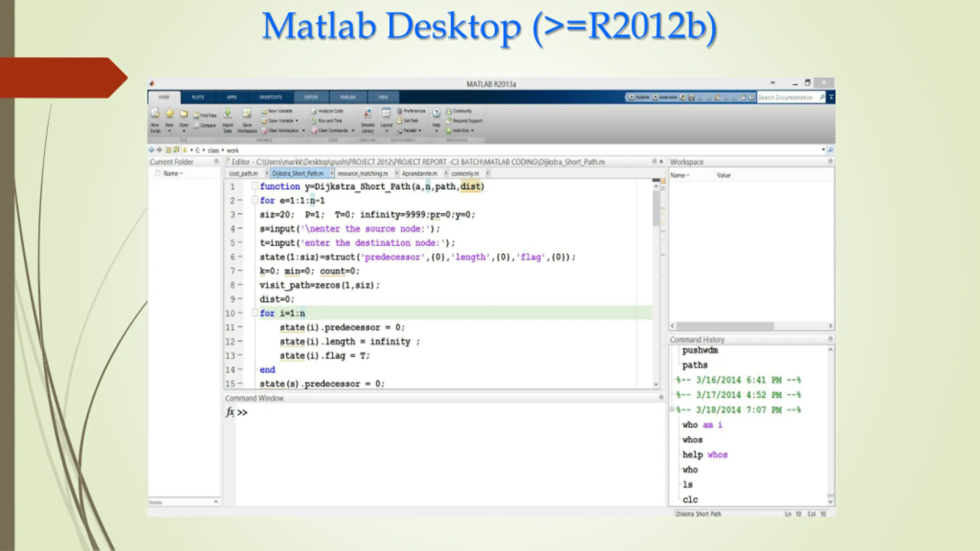The image size is (980, 551).
Task: Click the Set Path button
Action: pyautogui.click(x=410, y=121)
